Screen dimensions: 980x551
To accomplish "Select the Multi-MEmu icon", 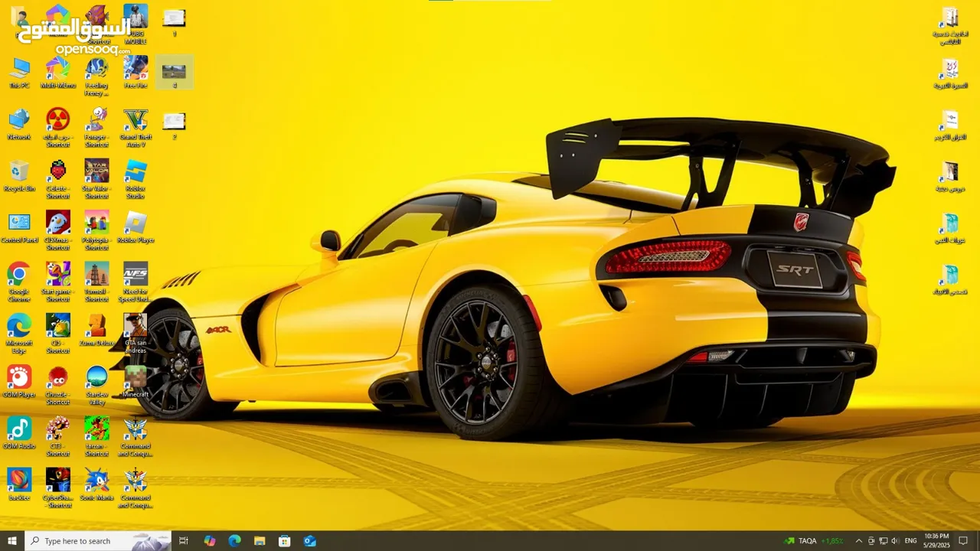I will (58, 73).
